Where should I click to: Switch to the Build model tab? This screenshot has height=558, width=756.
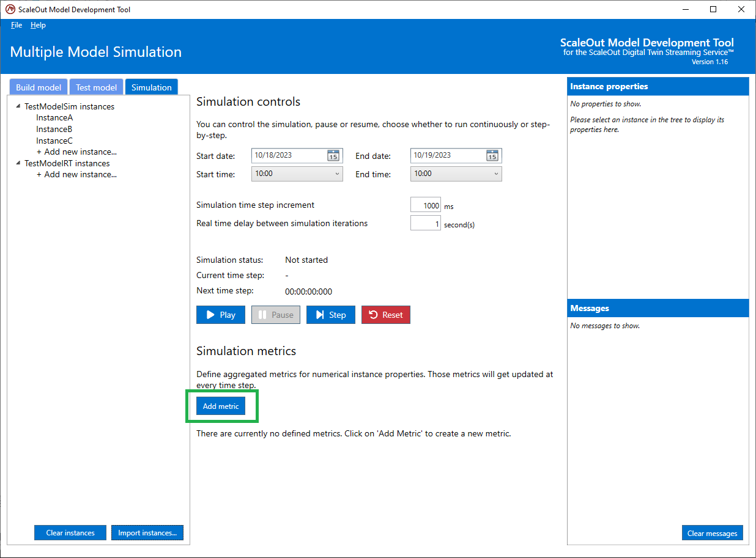coord(39,87)
